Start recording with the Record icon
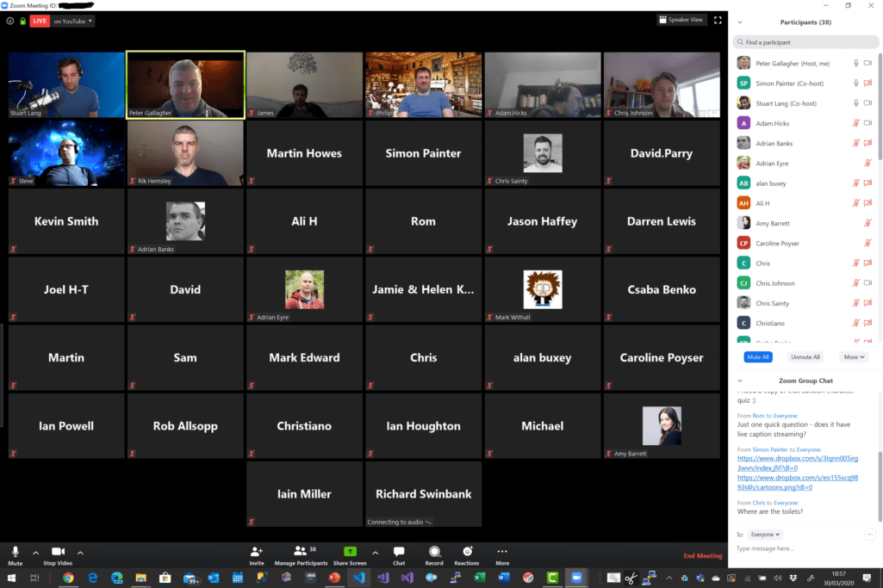This screenshot has width=883, height=588. [434, 551]
